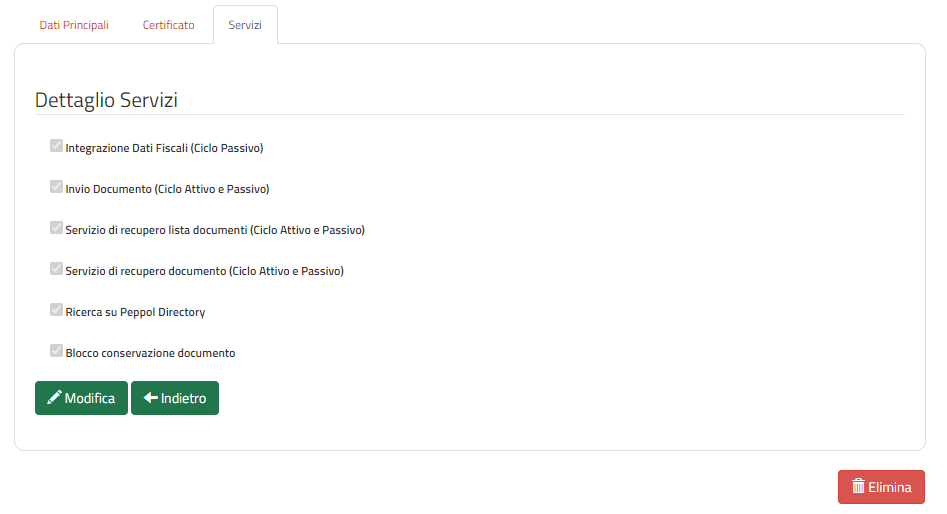The width and height of the screenshot is (947, 514).
Task: Switch to the Certificato tab
Action: click(x=169, y=25)
